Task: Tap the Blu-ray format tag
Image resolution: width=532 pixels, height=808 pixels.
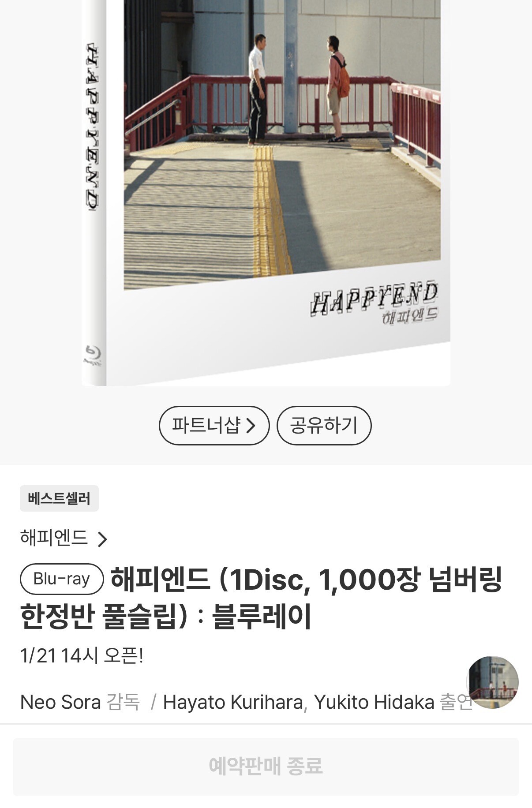Action: 62,578
